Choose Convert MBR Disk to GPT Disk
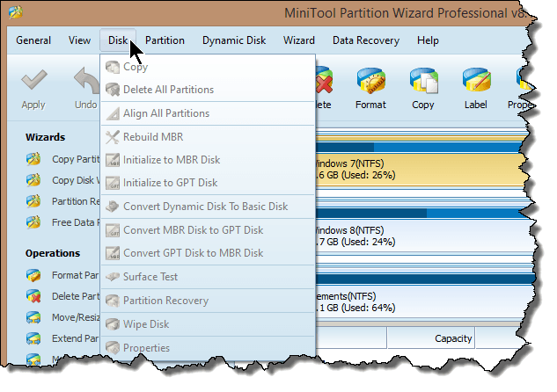The width and height of the screenshot is (557, 392). pos(209,230)
